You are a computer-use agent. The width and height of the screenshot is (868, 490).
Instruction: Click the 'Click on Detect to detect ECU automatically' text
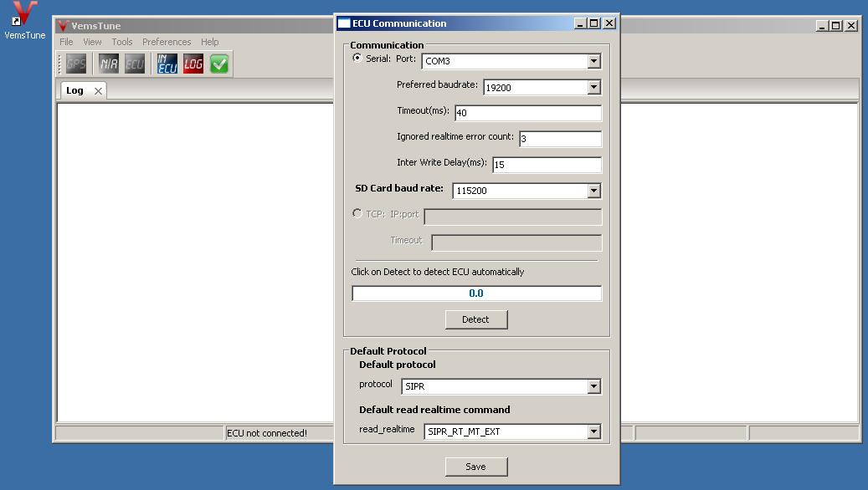pyautogui.click(x=437, y=272)
